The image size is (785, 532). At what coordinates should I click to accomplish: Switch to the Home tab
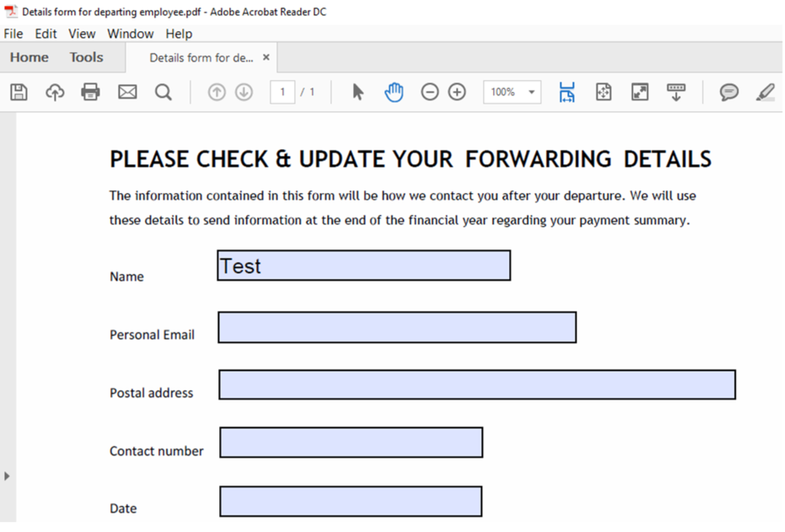coord(29,57)
